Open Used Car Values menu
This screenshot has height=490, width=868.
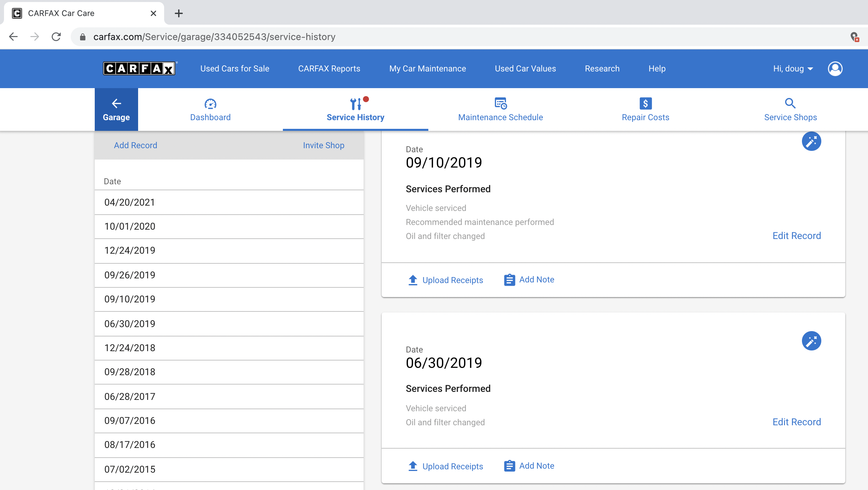point(525,69)
